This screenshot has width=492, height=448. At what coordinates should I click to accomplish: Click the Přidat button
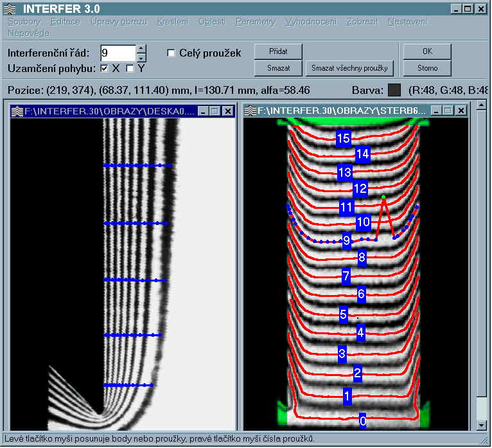(277, 51)
